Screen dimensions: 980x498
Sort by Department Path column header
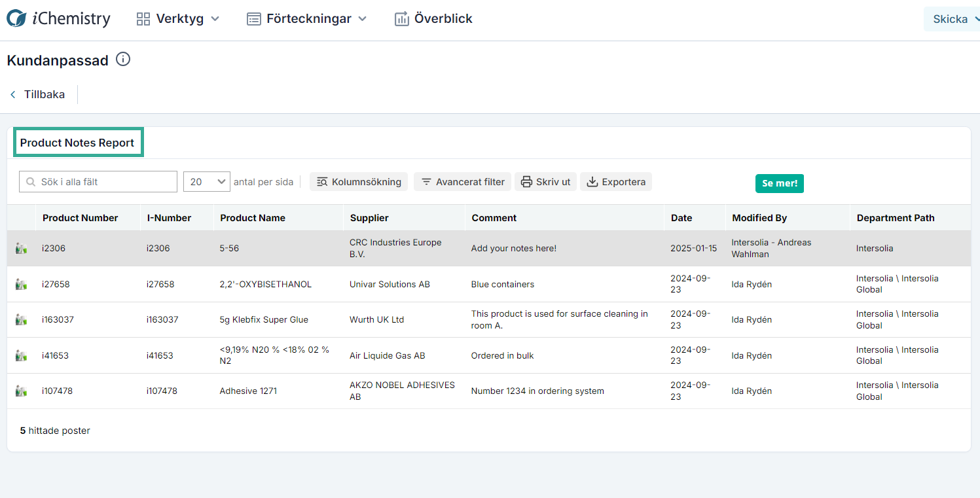click(x=896, y=218)
